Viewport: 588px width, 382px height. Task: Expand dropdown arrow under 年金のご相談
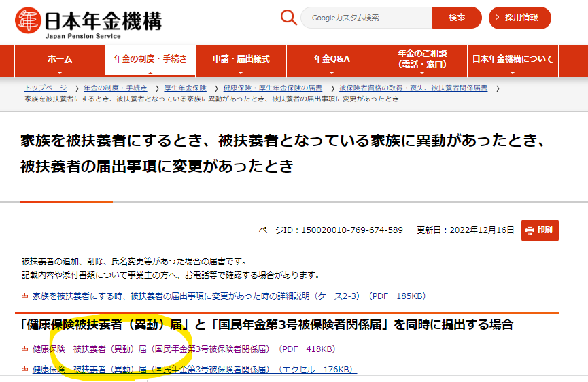click(422, 73)
